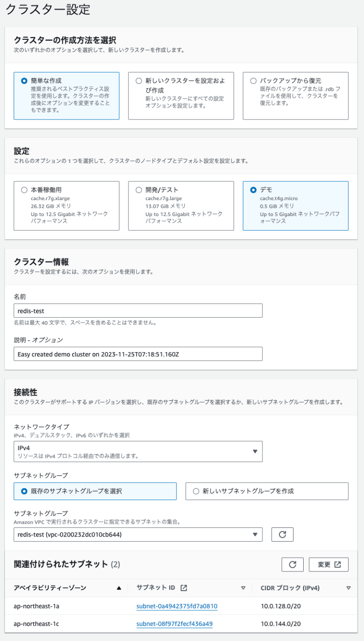Refresh the subnet group dropdown list

(x=283, y=534)
